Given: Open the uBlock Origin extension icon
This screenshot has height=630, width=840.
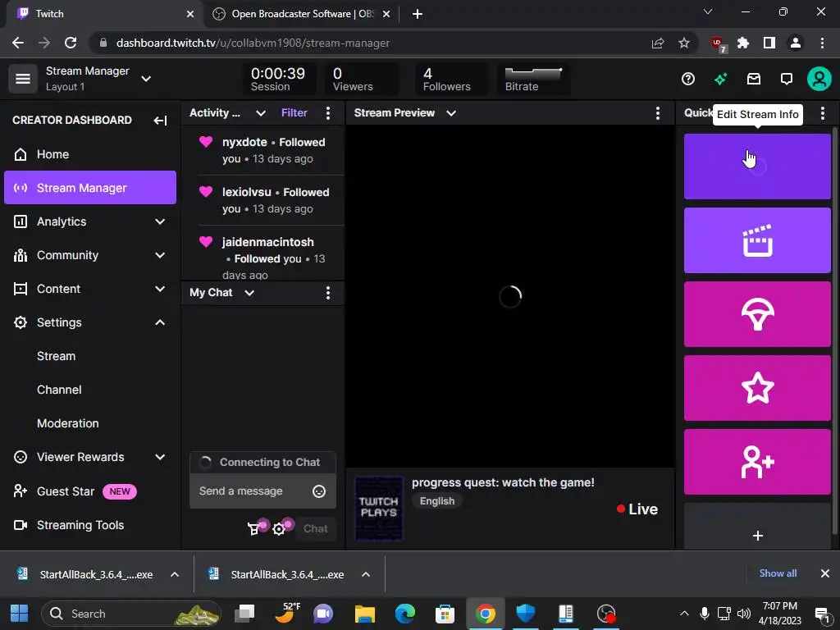Looking at the screenshot, I should point(718,44).
